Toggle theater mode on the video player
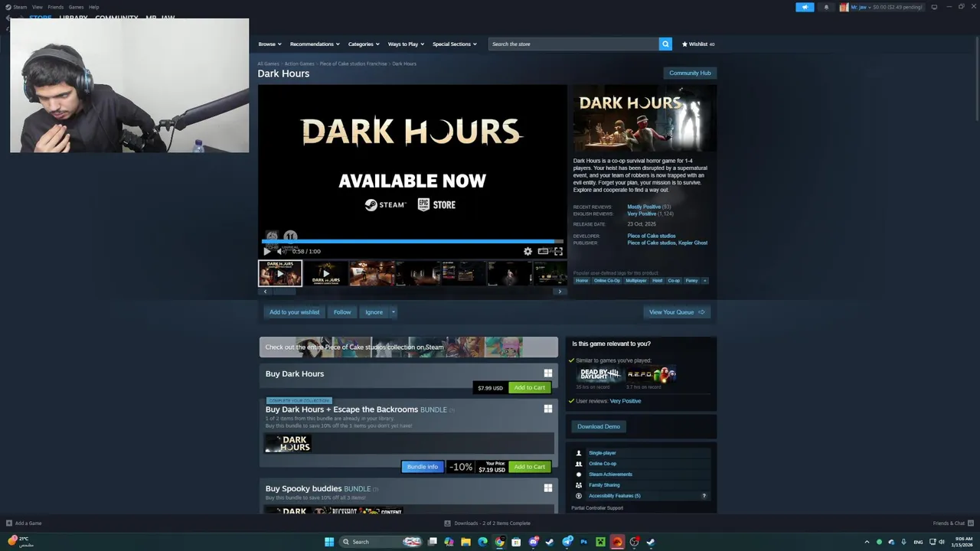980x551 pixels. 543,251
